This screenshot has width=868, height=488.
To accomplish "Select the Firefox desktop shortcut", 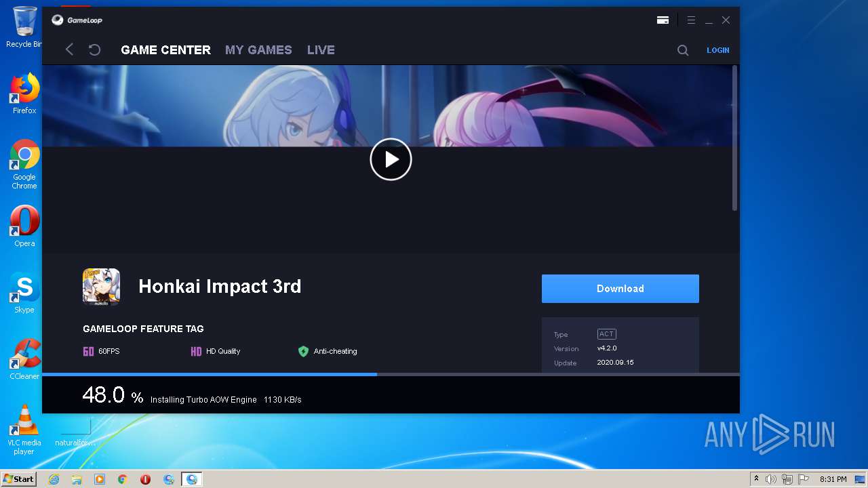I will [x=24, y=94].
